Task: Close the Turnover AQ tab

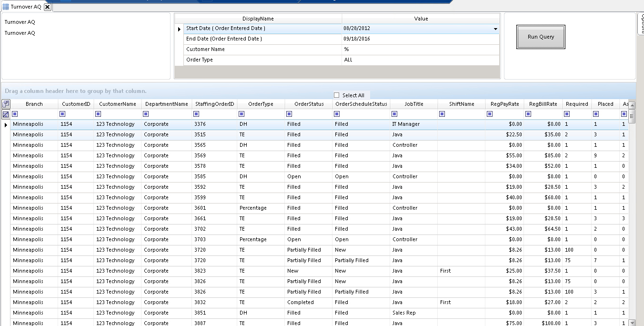Action: pyautogui.click(x=47, y=7)
